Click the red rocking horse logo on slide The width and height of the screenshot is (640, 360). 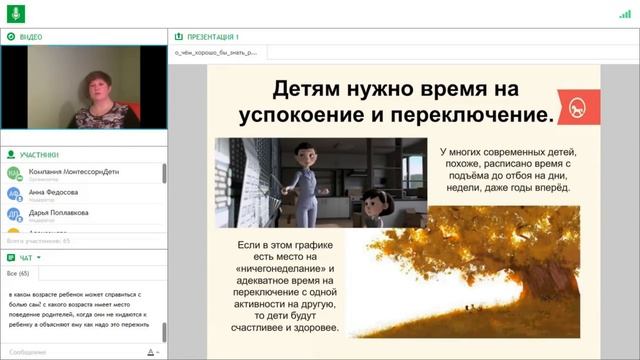pos(579,107)
